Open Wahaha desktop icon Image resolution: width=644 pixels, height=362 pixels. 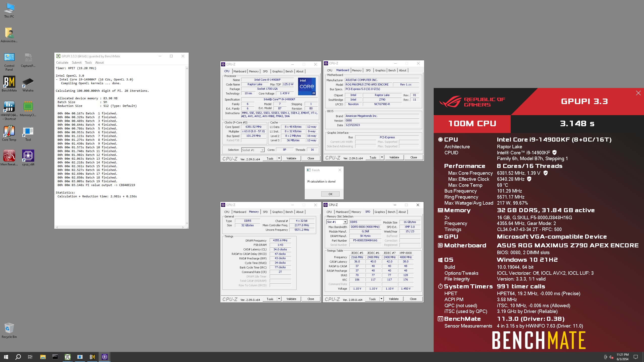pos(28,84)
